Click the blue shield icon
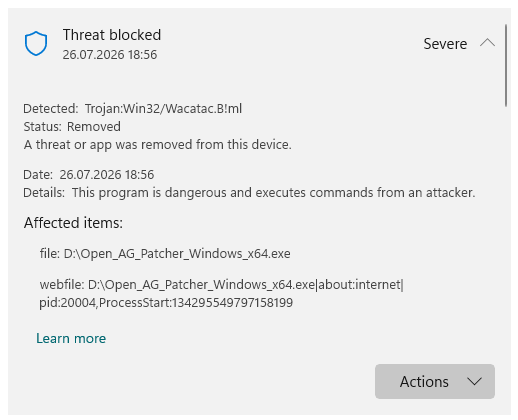518x420 pixels. pos(36,44)
